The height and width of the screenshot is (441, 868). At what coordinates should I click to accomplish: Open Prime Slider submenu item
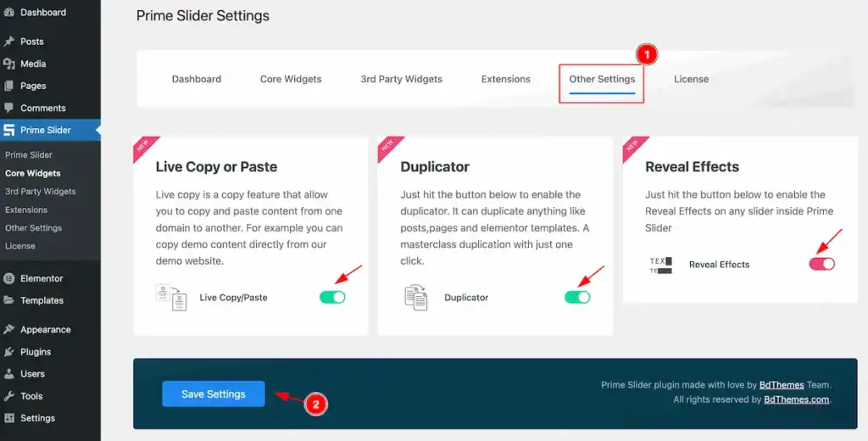(29, 154)
